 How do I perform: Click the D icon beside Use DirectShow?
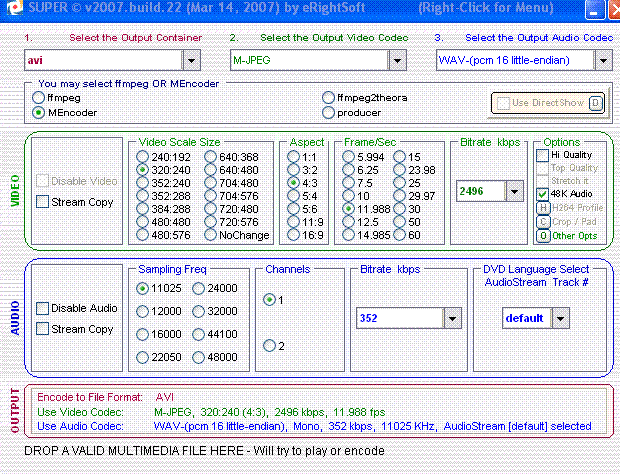pos(595,103)
